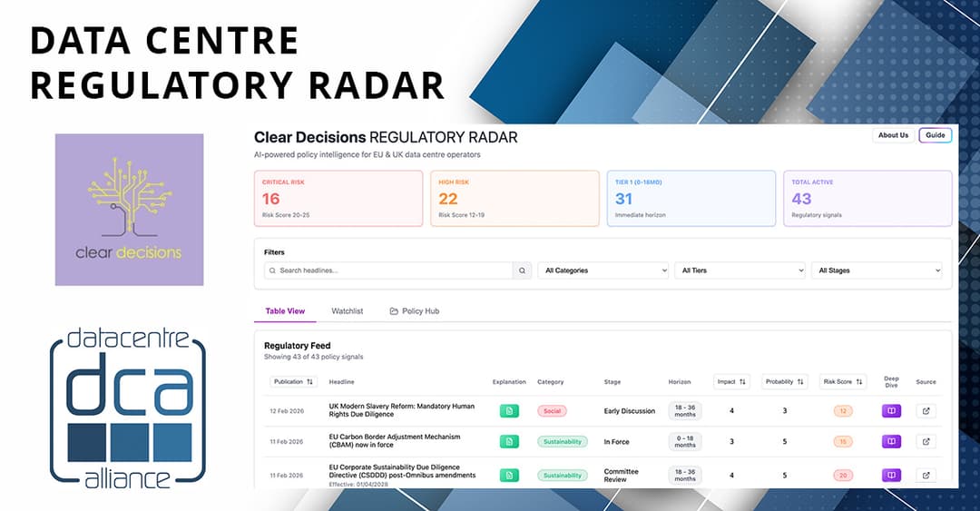The height and width of the screenshot is (511, 980).
Task: Click the 'In Force' stage cell
Action: tap(616, 442)
